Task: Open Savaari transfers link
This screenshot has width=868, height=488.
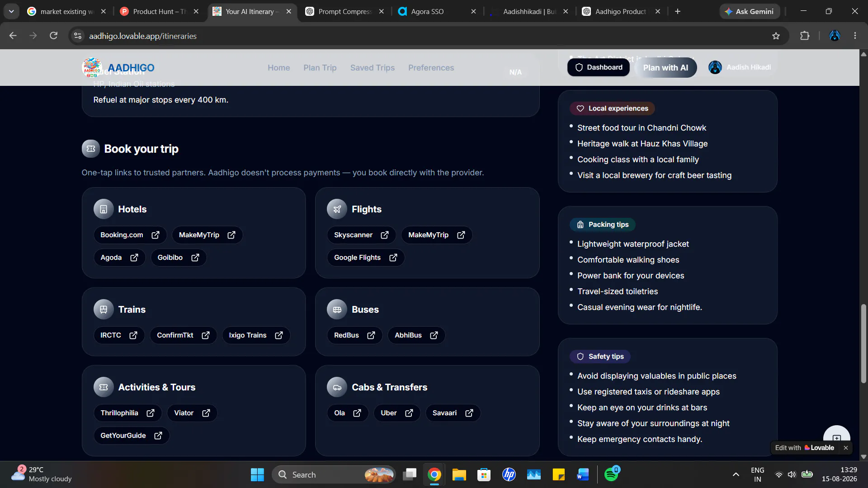Action: point(453,413)
